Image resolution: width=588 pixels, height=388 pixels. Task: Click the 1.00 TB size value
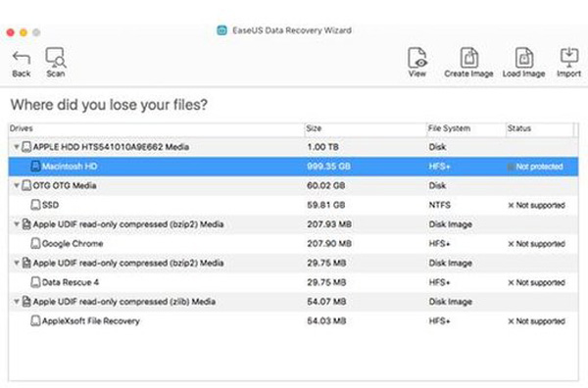pyautogui.click(x=322, y=147)
